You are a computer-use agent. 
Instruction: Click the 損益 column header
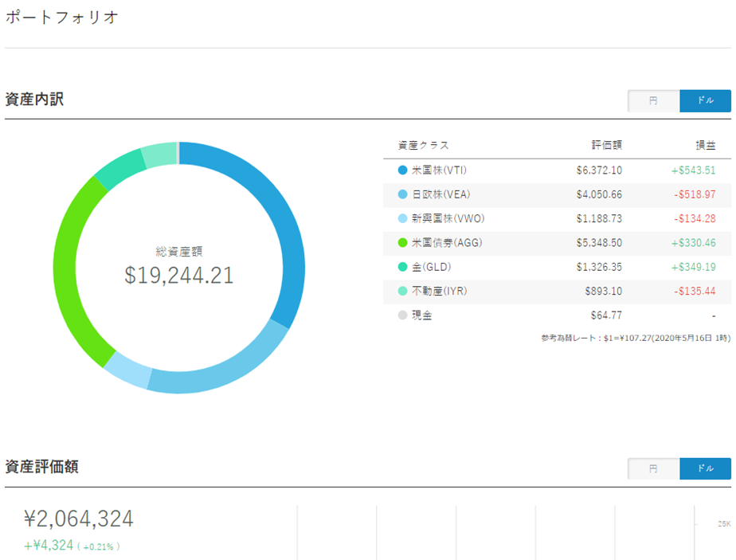click(705, 146)
